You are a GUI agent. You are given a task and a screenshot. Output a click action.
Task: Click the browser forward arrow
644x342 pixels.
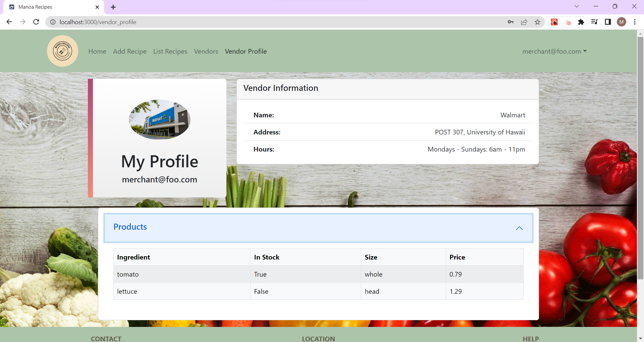(22, 22)
